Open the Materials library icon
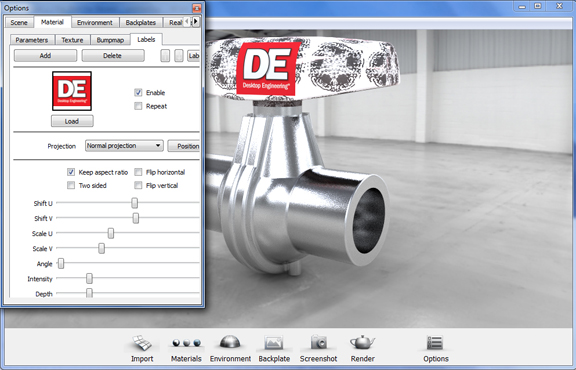The width and height of the screenshot is (576, 370). (186, 348)
